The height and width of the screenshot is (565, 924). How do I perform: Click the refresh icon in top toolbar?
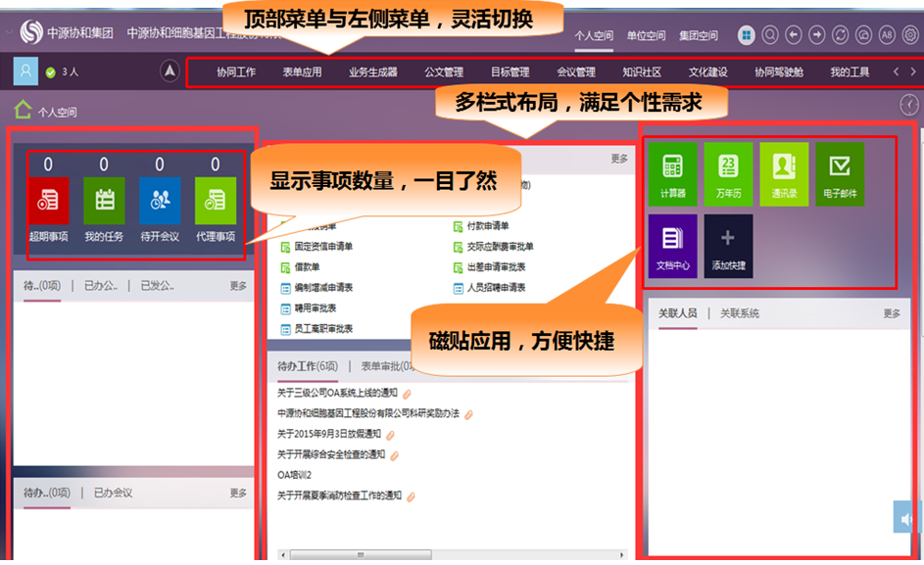[840, 35]
